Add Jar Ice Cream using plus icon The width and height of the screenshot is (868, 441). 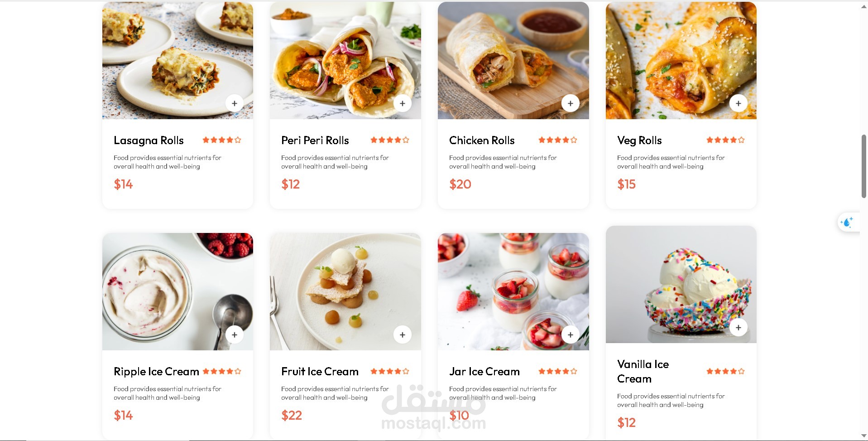click(571, 335)
